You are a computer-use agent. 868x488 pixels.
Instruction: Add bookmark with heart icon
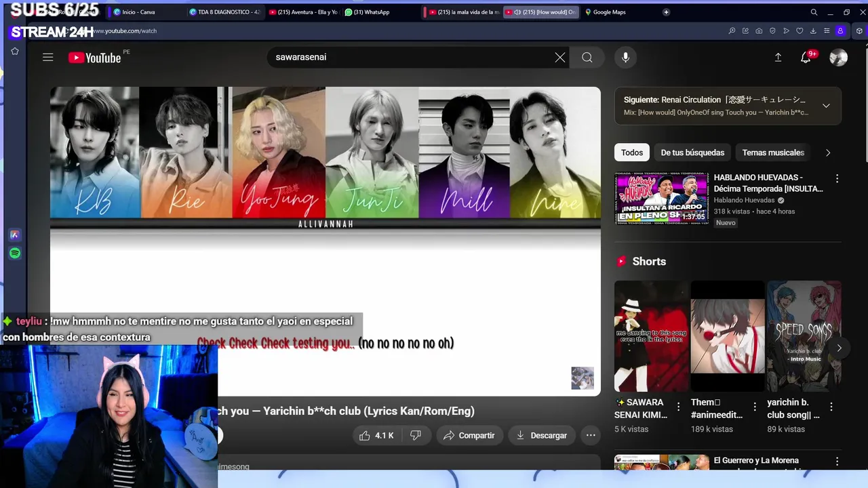pyautogui.click(x=800, y=31)
